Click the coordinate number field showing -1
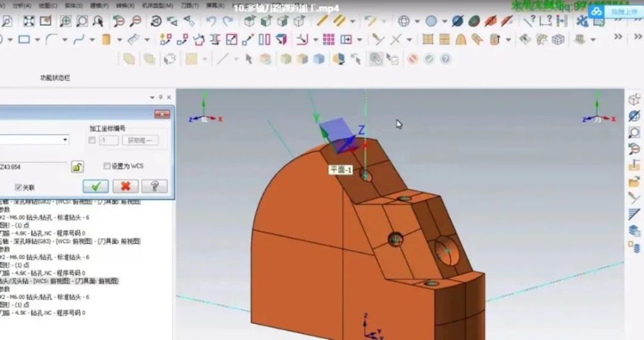Viewport: 644px width, 340px height. (109, 140)
